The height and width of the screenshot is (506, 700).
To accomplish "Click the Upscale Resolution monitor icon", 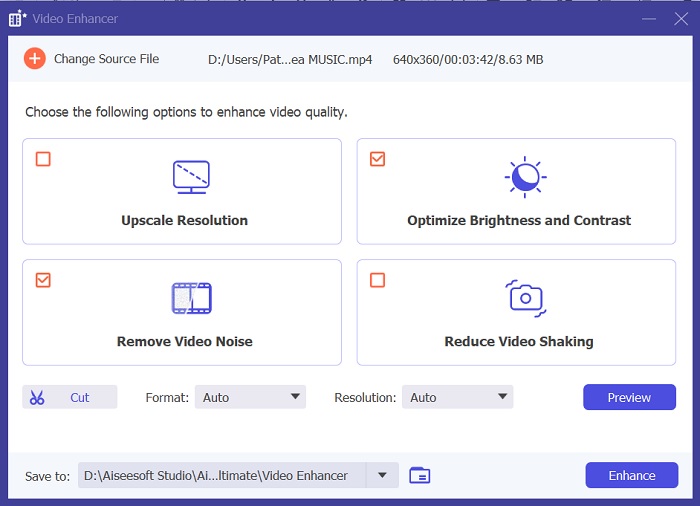I will [191, 177].
